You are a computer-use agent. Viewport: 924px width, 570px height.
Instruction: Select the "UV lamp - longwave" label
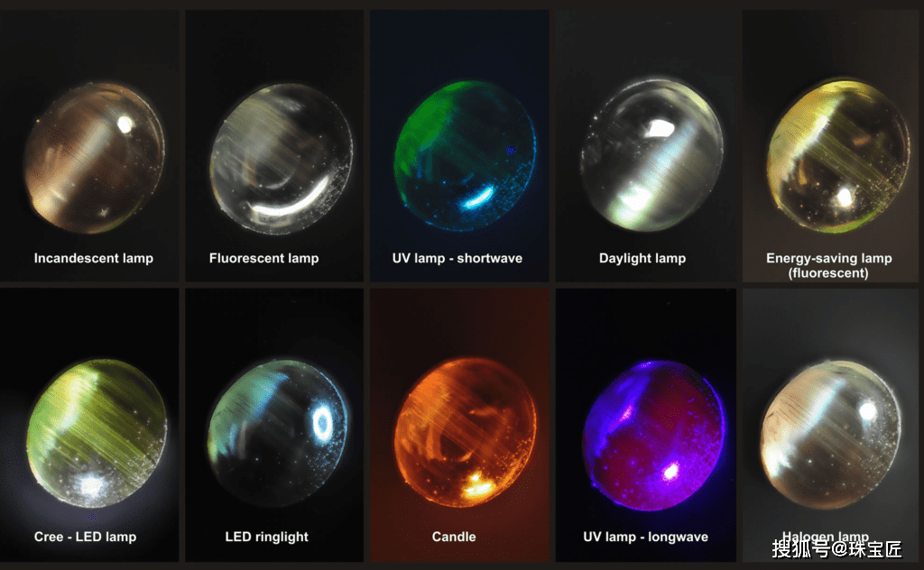coord(646,537)
